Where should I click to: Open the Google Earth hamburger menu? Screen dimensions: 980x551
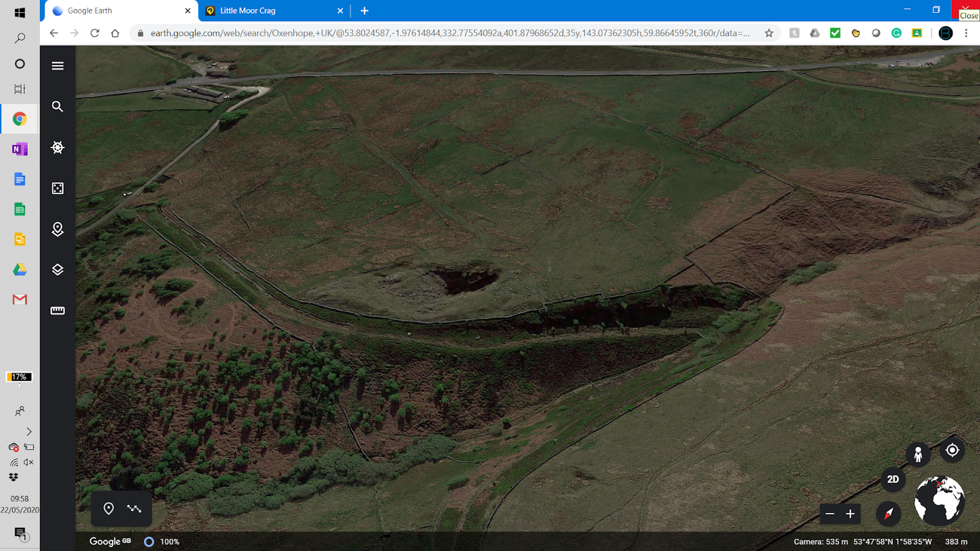pyautogui.click(x=57, y=66)
